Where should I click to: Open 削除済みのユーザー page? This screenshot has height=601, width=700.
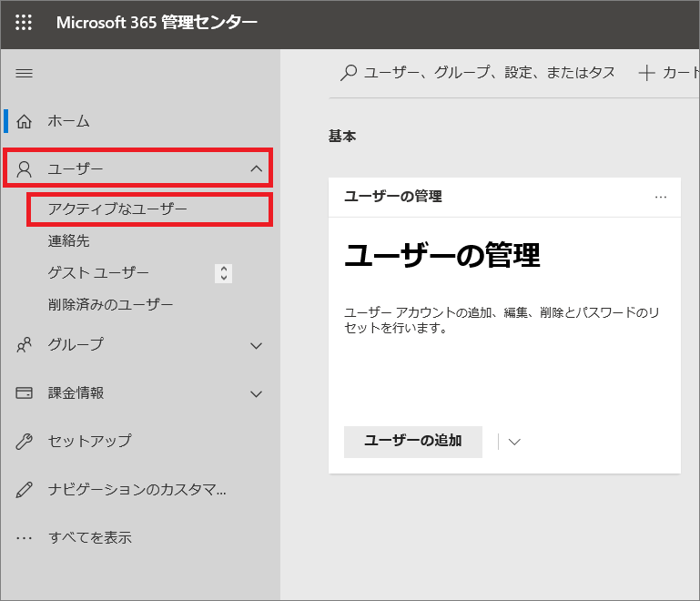110,304
